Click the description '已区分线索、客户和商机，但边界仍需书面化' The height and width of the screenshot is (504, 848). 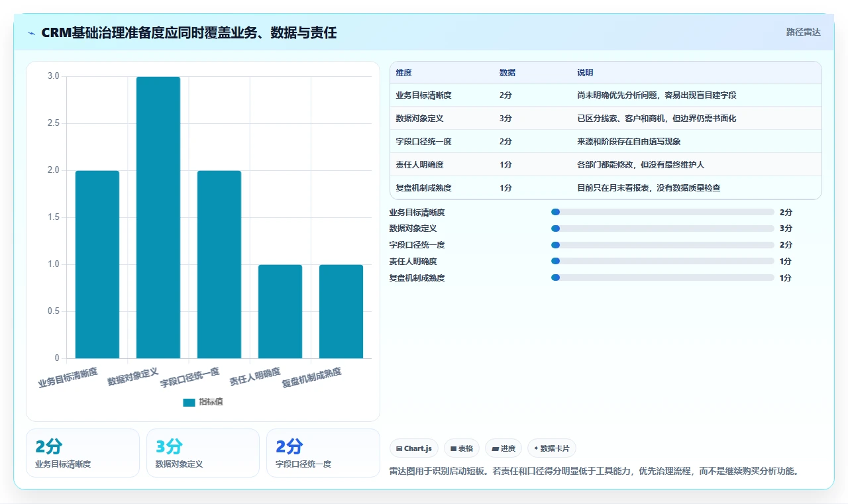pyautogui.click(x=657, y=119)
